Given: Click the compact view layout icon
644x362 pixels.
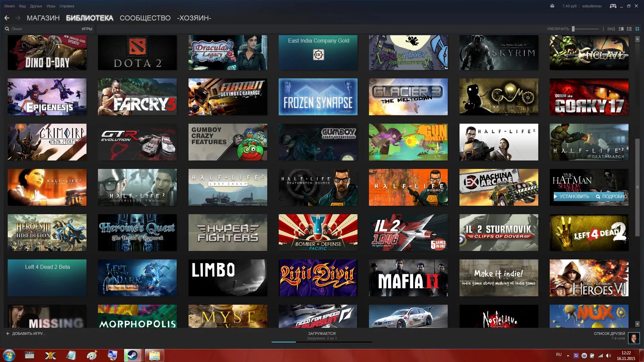Looking at the screenshot, I should pyautogui.click(x=629, y=29).
